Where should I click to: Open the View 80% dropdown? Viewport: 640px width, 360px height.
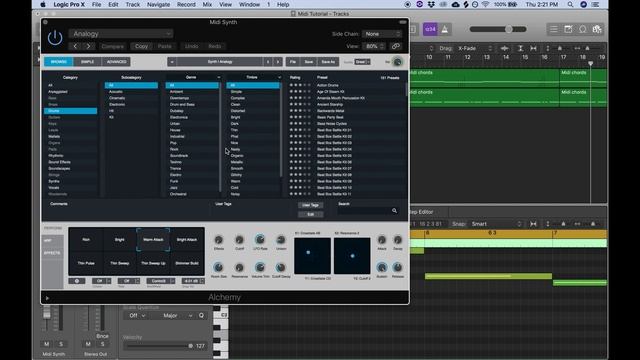click(374, 46)
